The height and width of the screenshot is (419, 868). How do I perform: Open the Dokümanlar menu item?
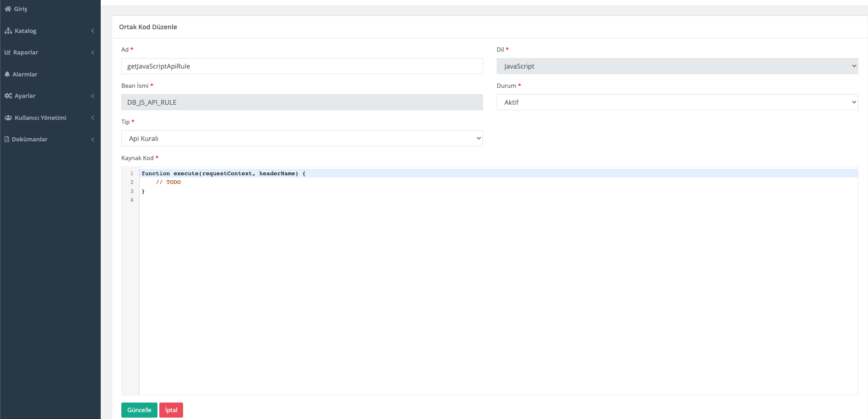pos(50,139)
